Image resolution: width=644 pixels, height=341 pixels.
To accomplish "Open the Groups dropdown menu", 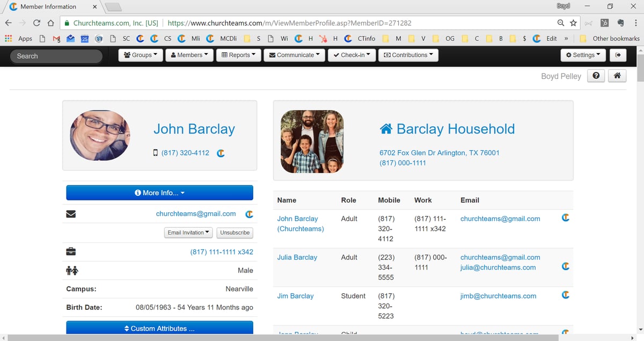I will [141, 55].
